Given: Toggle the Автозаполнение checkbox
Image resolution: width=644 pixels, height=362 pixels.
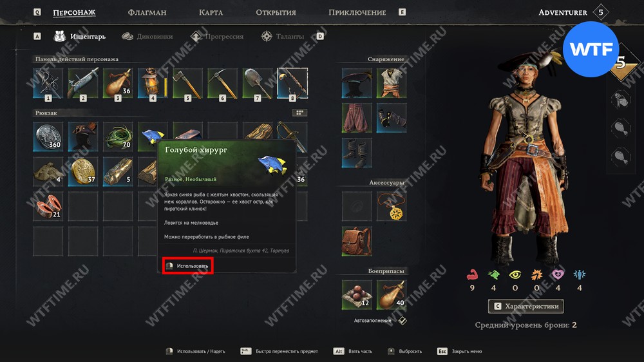Looking at the screenshot, I should (402, 321).
